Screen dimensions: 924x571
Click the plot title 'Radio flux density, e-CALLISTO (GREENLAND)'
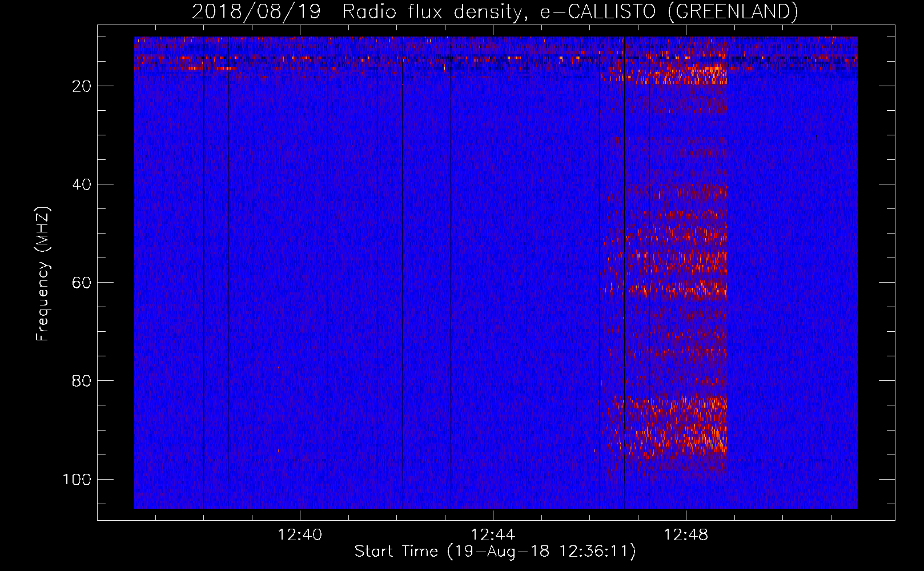[x=569, y=12]
